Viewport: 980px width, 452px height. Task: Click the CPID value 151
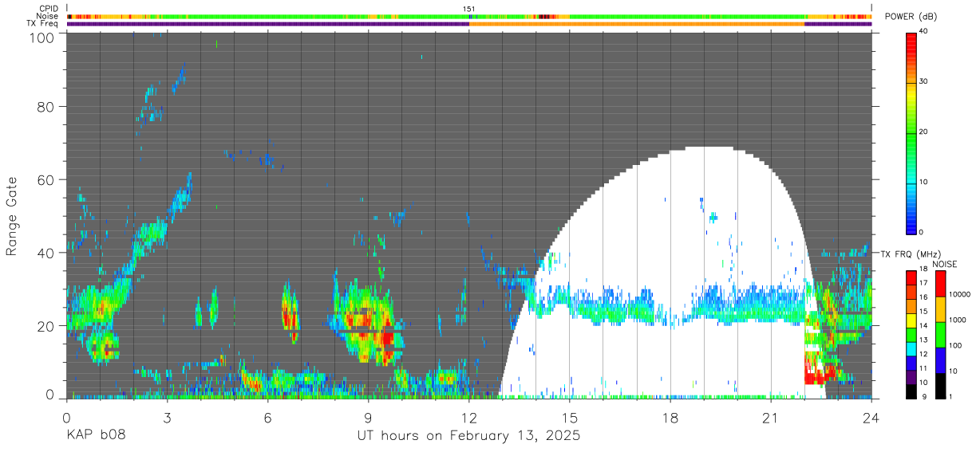click(x=469, y=9)
